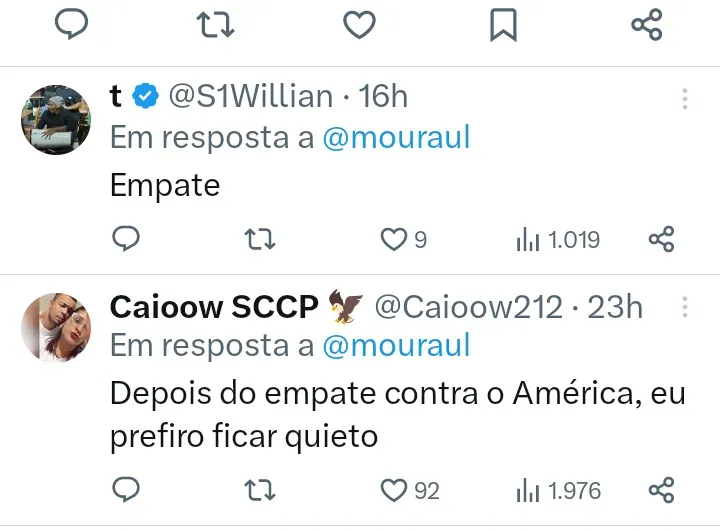Open @S1Willian's profile picture

56,119
